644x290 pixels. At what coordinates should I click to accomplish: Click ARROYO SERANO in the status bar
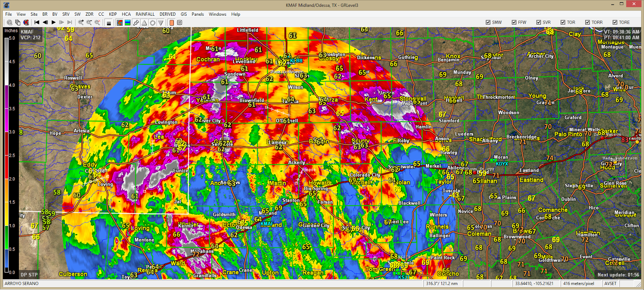pos(22,284)
